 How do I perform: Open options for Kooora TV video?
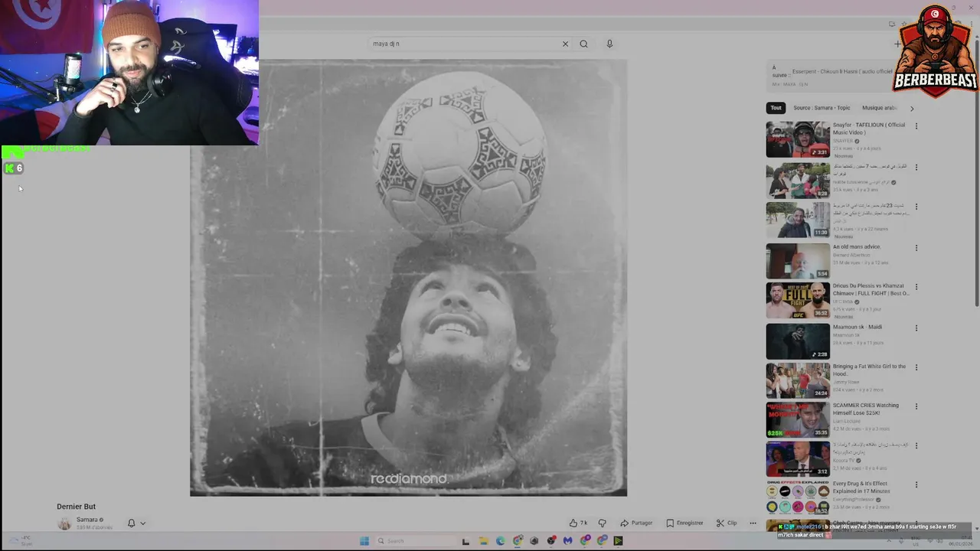click(x=916, y=445)
